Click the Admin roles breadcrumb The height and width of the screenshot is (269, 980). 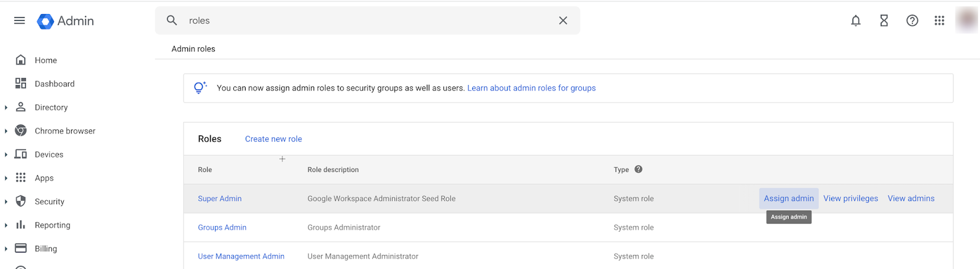tap(194, 49)
